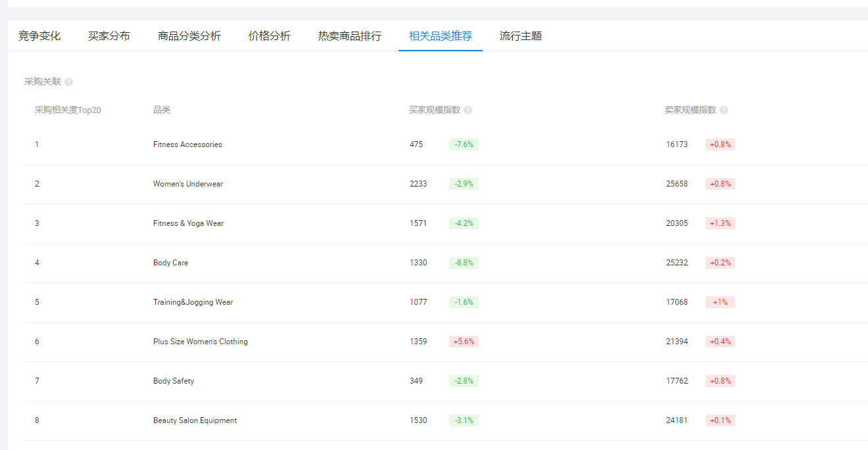View the 价格分析 tab
The image size is (868, 450).
[x=270, y=36]
